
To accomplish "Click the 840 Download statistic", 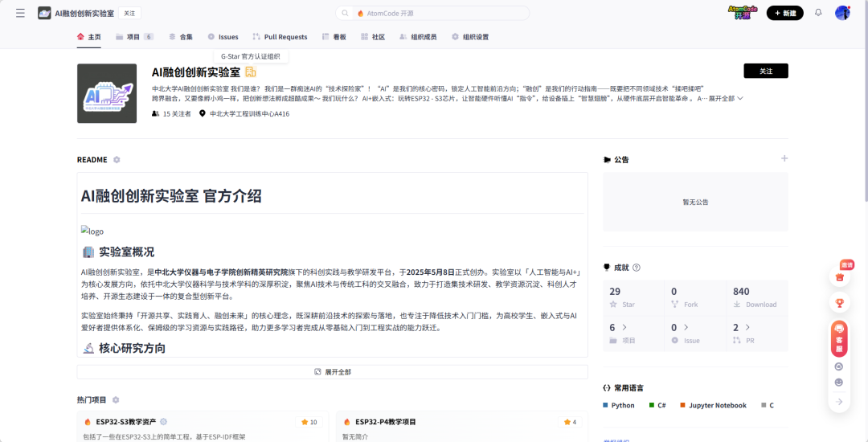I will coord(757,297).
